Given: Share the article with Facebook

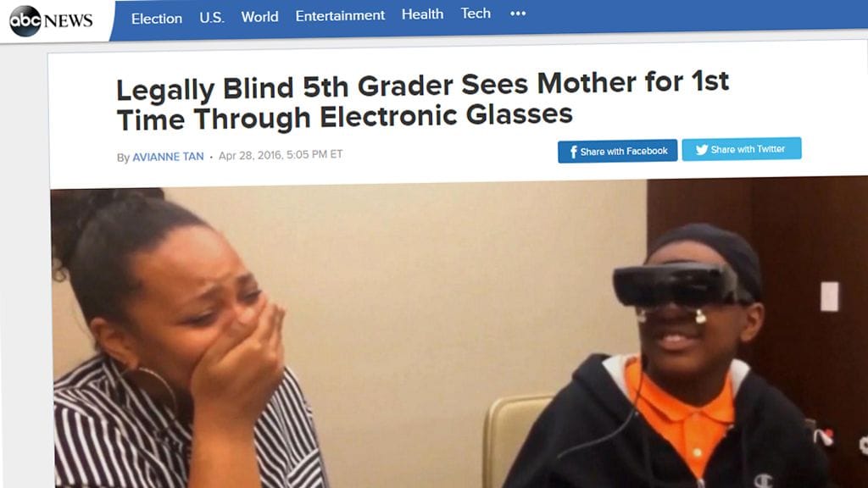Looking at the screenshot, I should (617, 151).
